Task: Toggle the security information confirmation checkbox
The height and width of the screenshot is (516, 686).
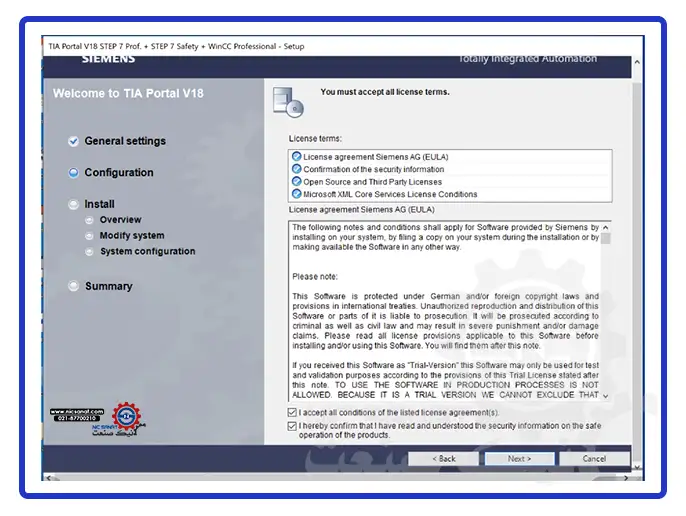Action: (292, 426)
